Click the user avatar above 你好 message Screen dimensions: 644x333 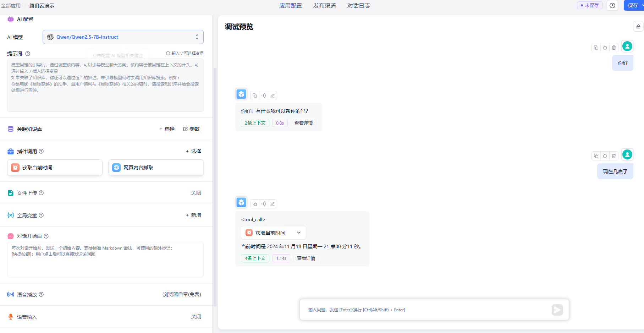coord(627,46)
